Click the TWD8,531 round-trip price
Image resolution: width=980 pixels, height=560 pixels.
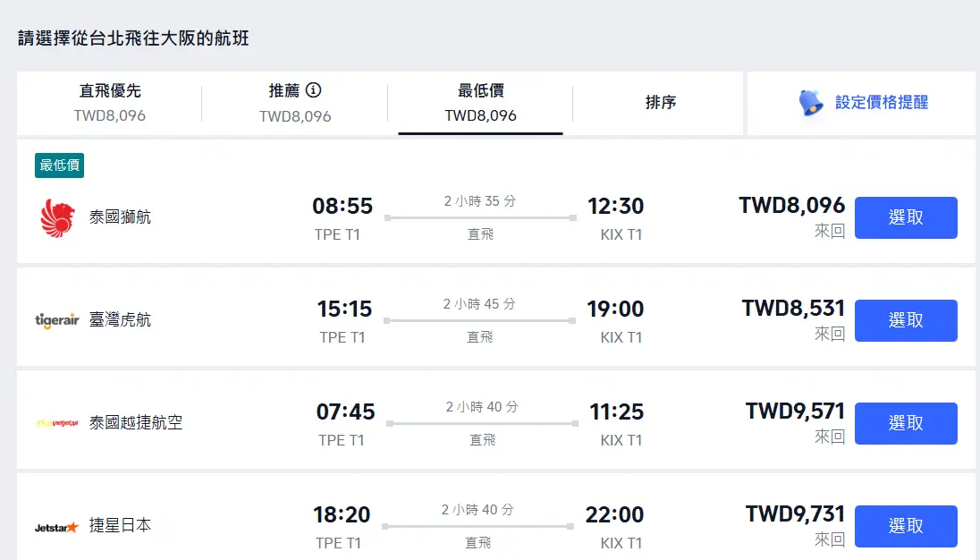point(793,309)
